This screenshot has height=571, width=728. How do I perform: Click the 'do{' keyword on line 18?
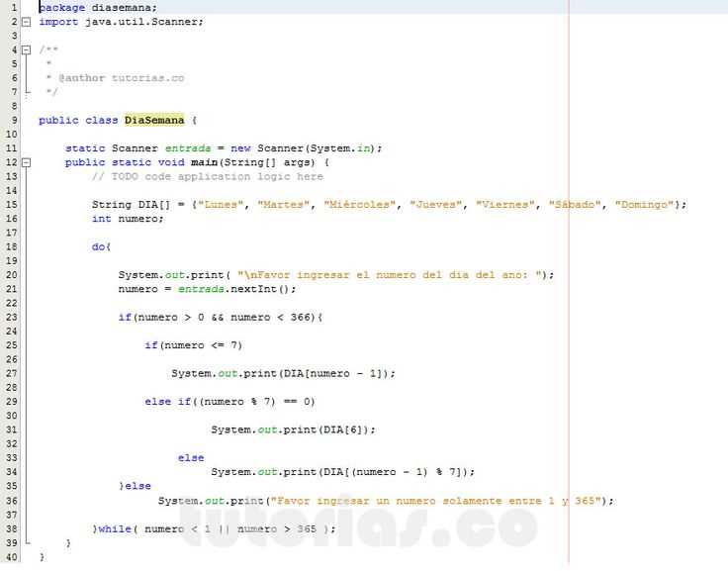tap(101, 246)
